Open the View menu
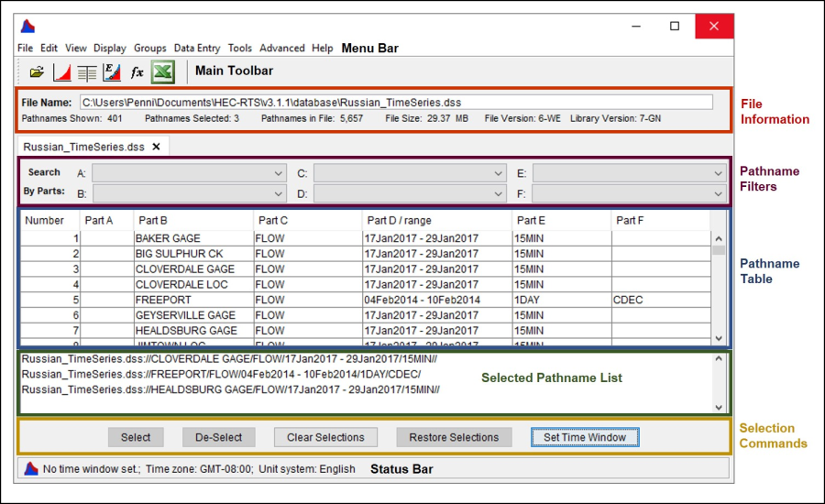 (76, 48)
